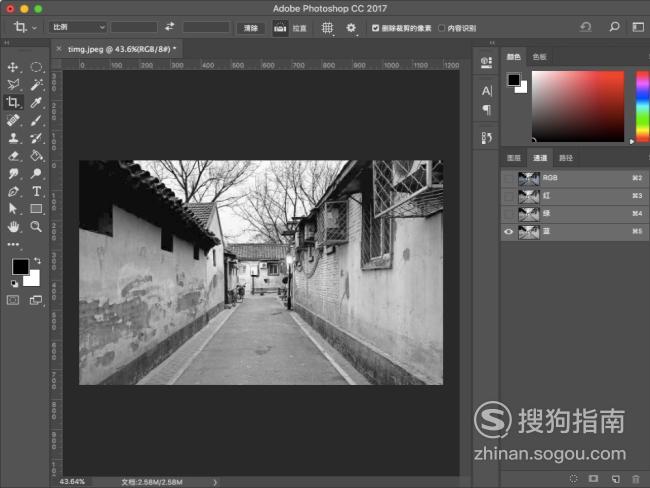Select the Paint Bucket tool

pos(36,155)
